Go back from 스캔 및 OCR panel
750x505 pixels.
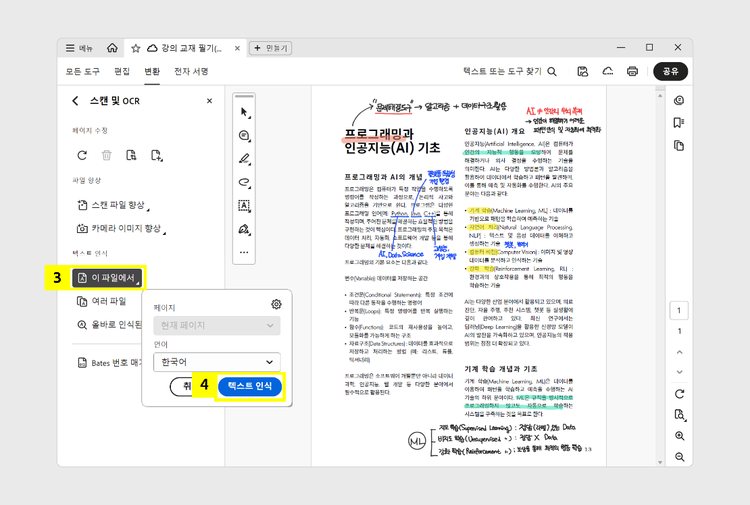click(x=75, y=101)
